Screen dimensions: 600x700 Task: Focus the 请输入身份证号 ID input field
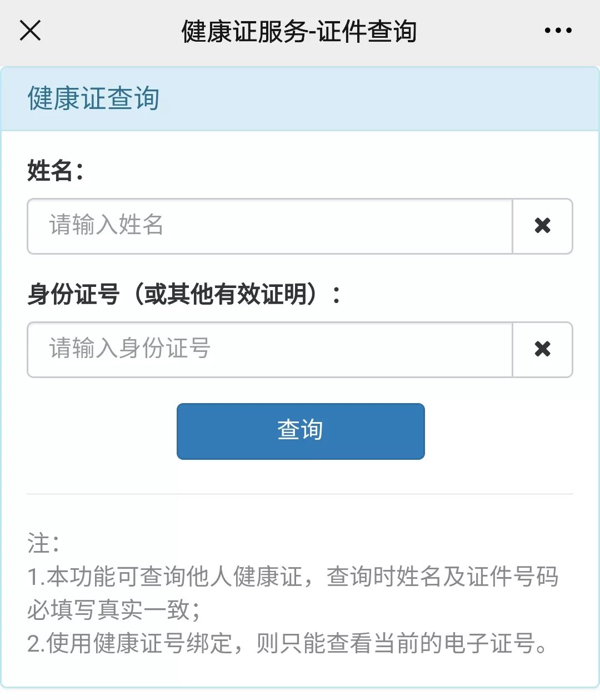pyautogui.click(x=269, y=349)
